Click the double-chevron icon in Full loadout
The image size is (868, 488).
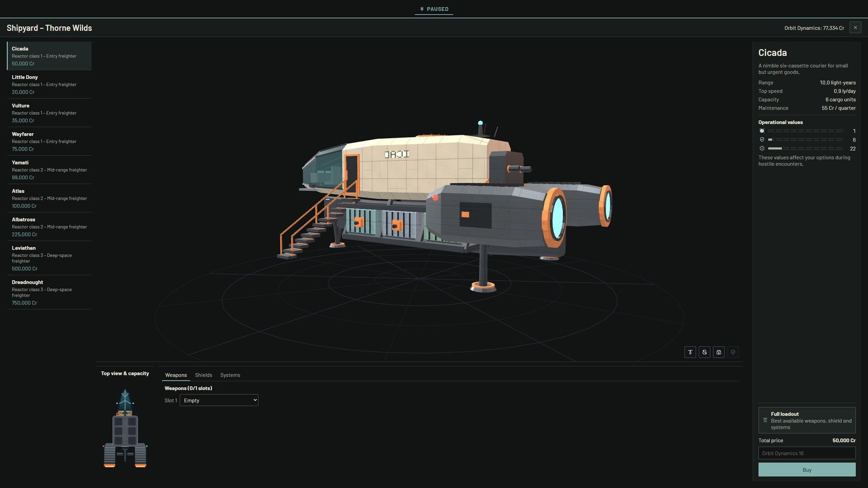point(765,420)
